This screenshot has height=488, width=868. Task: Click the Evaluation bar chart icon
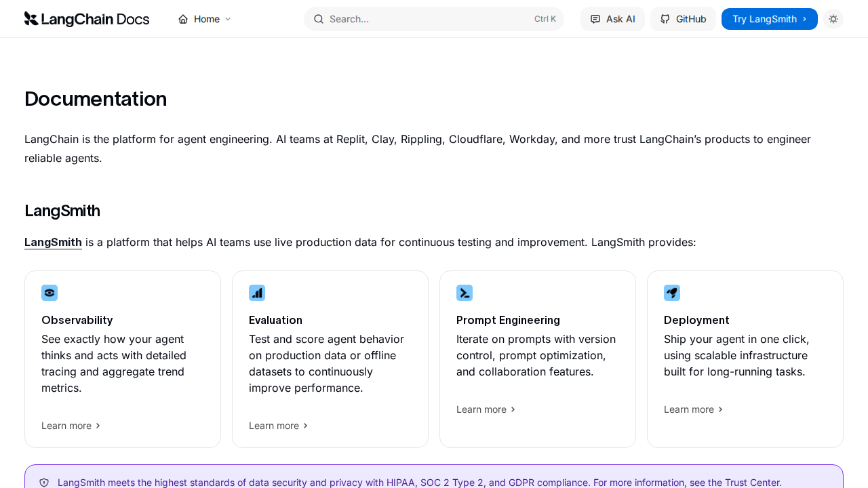[257, 293]
